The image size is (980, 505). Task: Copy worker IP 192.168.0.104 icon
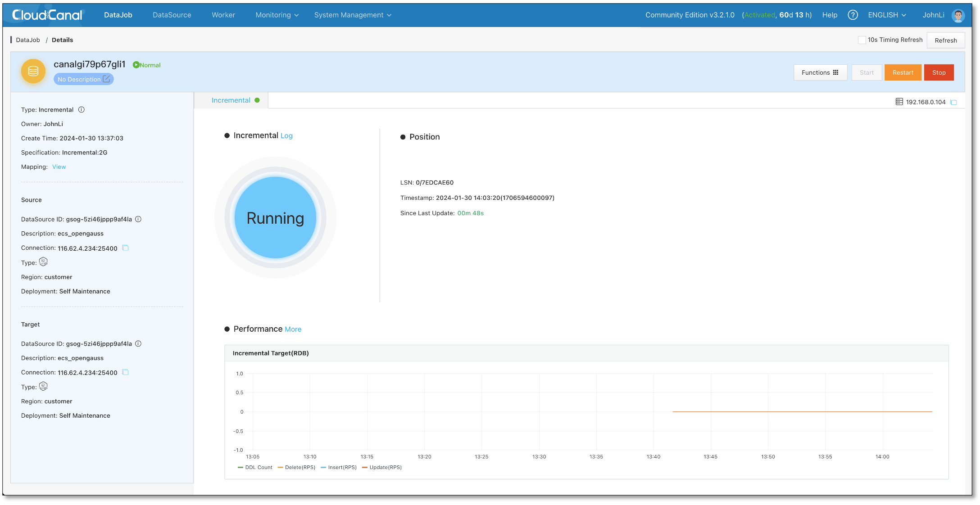[953, 102]
